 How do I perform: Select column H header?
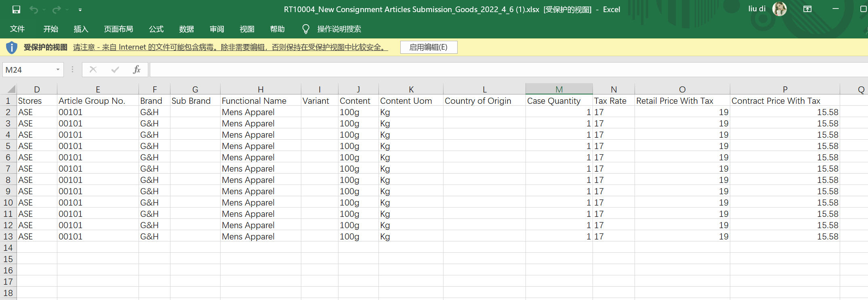click(261, 89)
